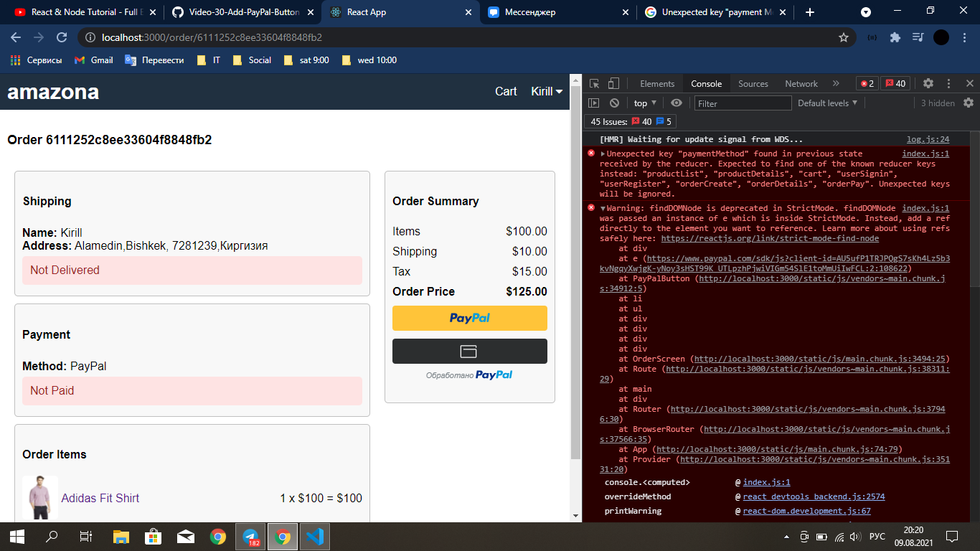Select the Console tab in DevTools

pos(706,83)
